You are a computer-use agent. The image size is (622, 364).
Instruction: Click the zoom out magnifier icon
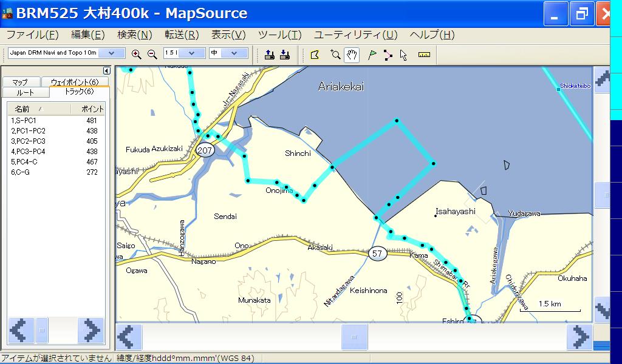152,55
